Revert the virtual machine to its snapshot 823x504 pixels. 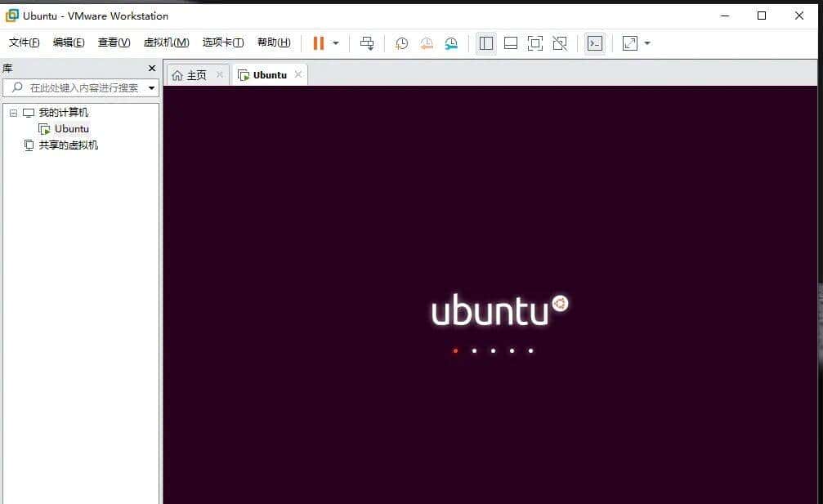pyautogui.click(x=426, y=42)
